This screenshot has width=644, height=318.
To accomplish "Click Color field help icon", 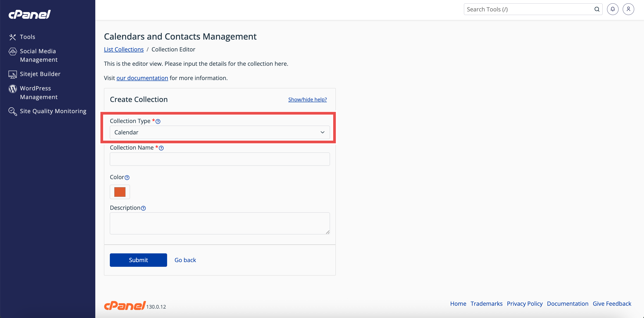I will (x=127, y=178).
